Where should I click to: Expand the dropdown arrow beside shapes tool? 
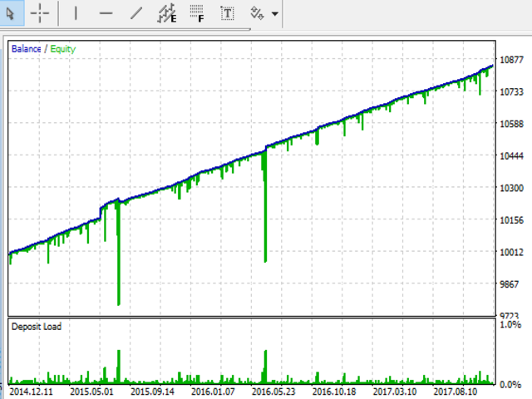[x=274, y=14]
